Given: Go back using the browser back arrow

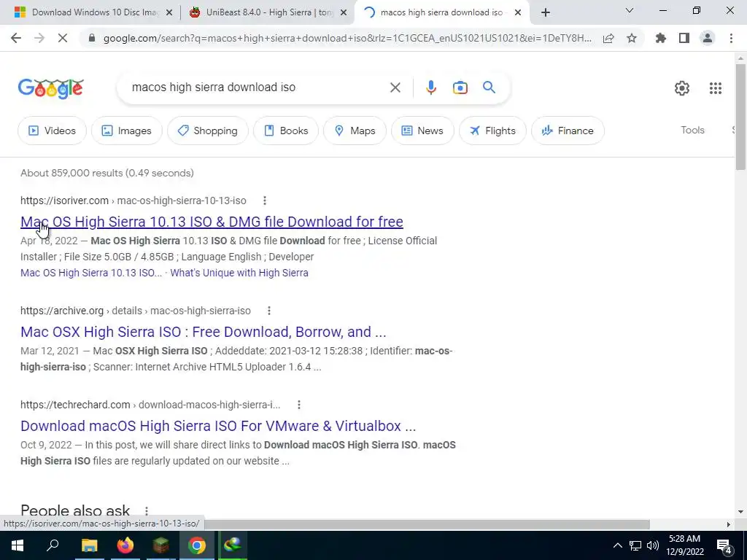Looking at the screenshot, I should pos(16,38).
